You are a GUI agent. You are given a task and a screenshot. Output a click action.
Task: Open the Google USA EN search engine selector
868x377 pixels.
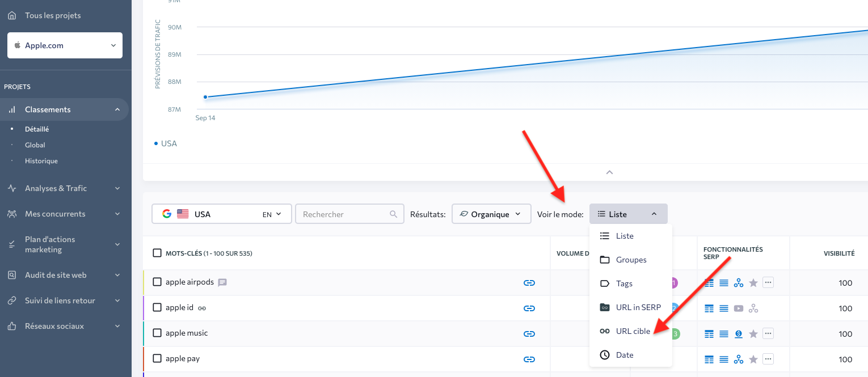point(222,214)
